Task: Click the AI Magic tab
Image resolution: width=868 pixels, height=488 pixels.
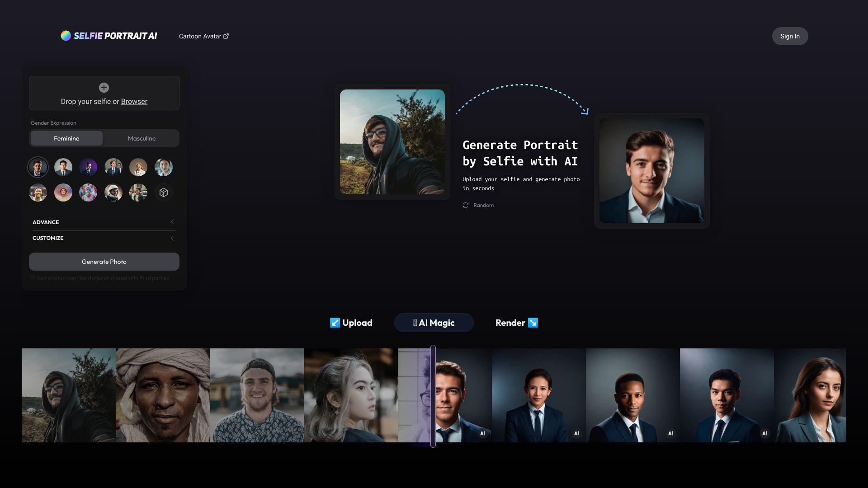Action: coord(434,322)
